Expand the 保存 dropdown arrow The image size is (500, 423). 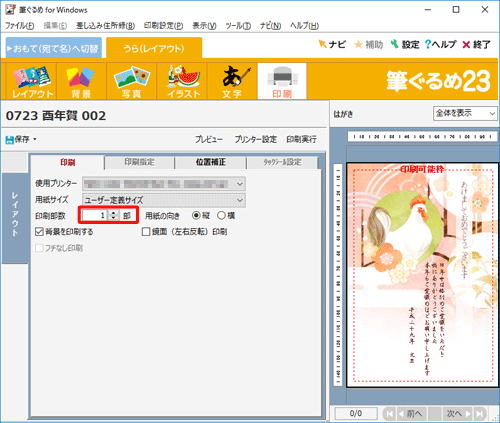(x=34, y=139)
